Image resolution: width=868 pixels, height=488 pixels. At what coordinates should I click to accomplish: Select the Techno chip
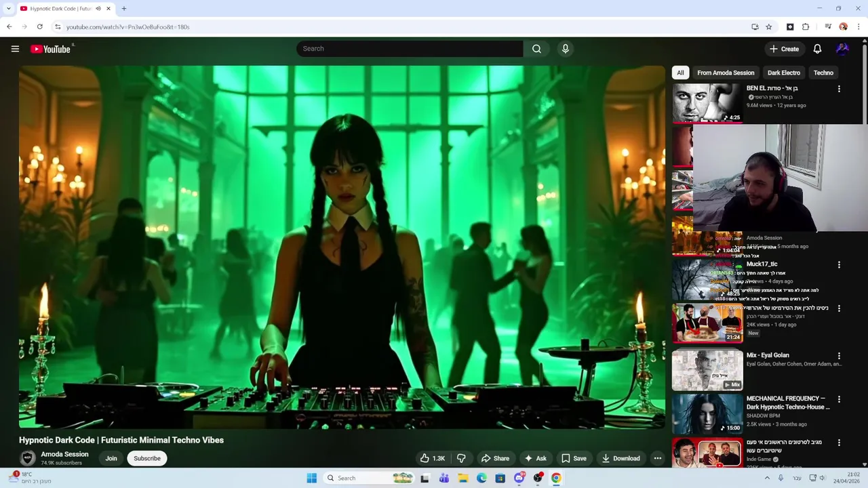(x=823, y=73)
